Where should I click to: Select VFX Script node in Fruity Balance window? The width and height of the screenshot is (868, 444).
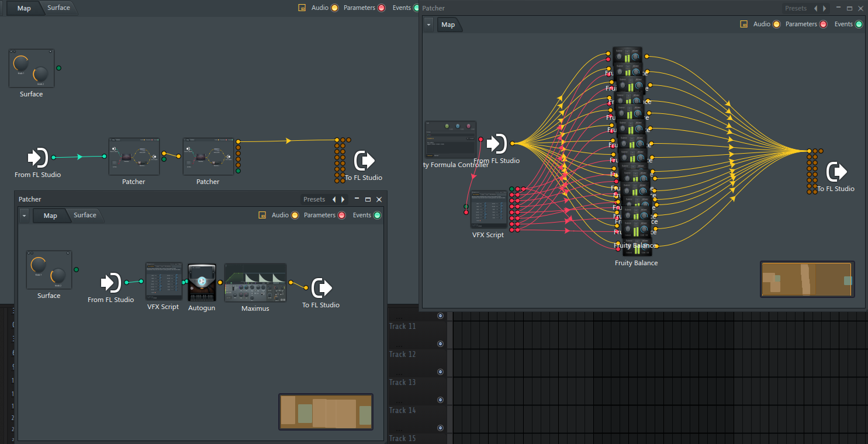[x=488, y=209]
